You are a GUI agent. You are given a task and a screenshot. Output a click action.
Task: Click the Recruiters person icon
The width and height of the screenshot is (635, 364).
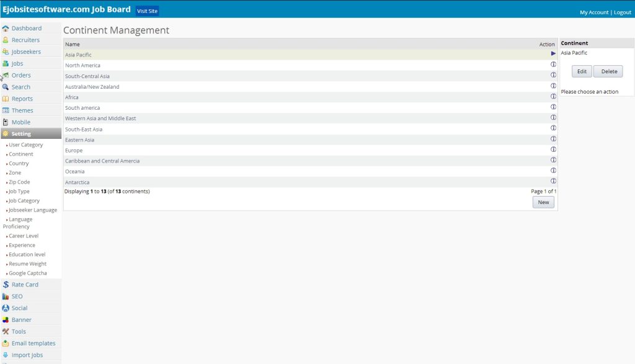pyautogui.click(x=5, y=40)
